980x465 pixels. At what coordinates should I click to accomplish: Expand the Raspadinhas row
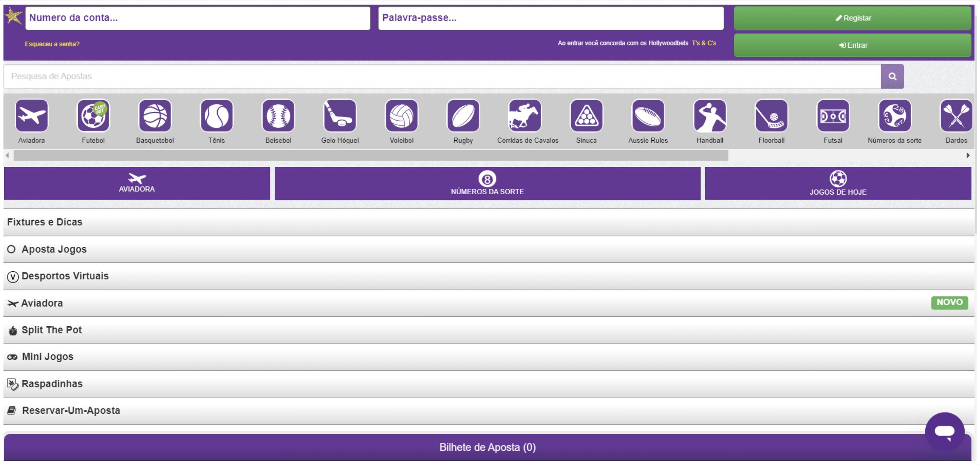(x=489, y=384)
